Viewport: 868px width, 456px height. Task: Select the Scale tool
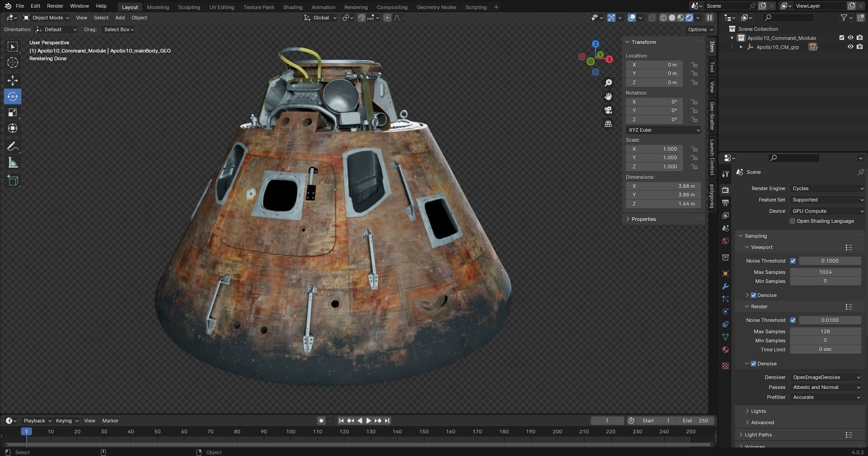tap(13, 112)
